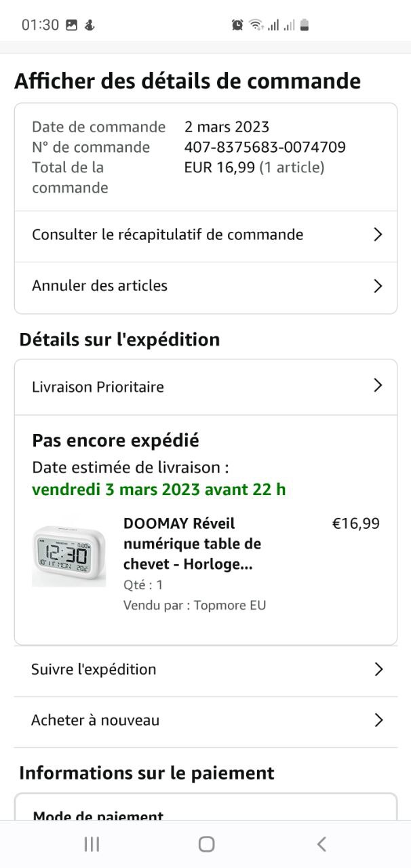This screenshot has width=411, height=868.
Task: Tap the Wi-Fi status icon
Action: pyautogui.click(x=256, y=25)
